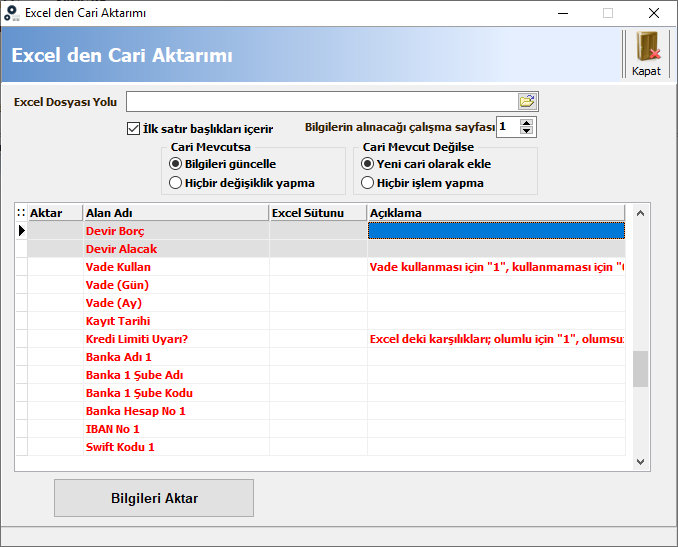Select the "Swift Kodu 1" row
The height and width of the screenshot is (547, 678).
point(320,447)
